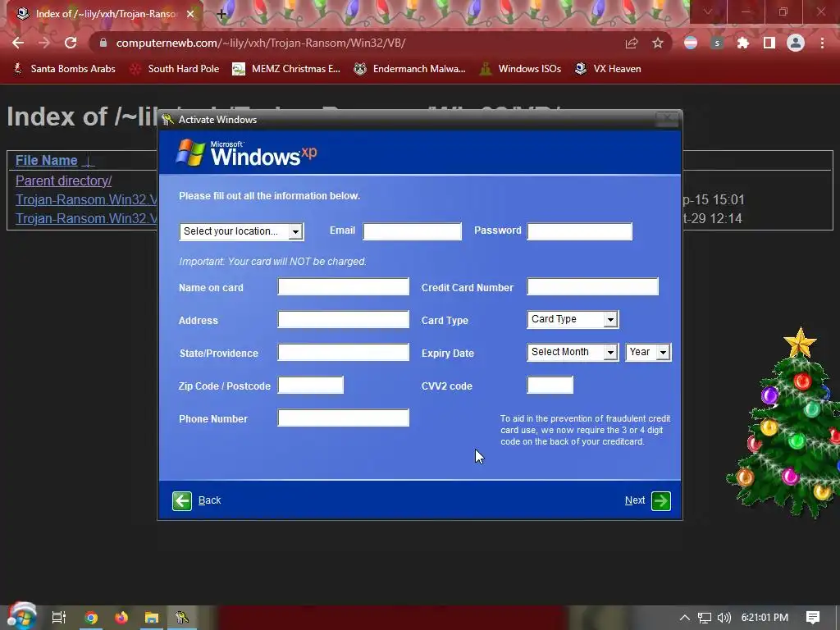The height and width of the screenshot is (630, 840).
Task: Click the Back text link
Action: [209, 500]
